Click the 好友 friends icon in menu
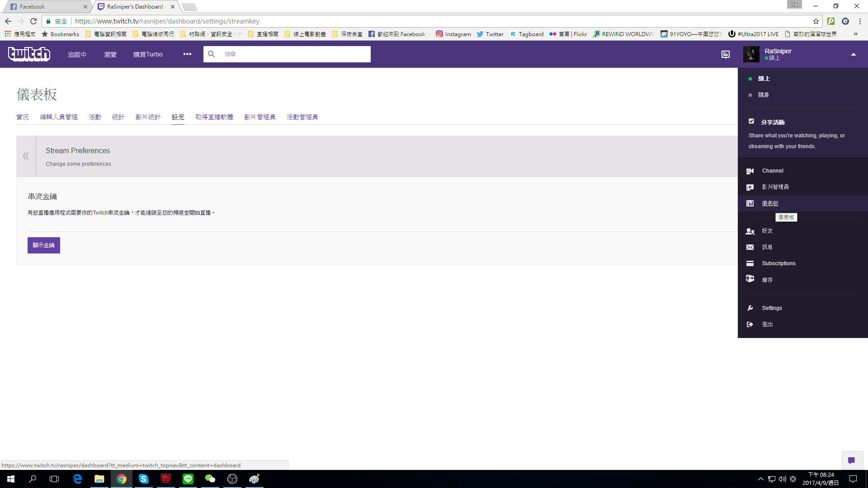Screen dimensions: 868x488 (x=750, y=231)
